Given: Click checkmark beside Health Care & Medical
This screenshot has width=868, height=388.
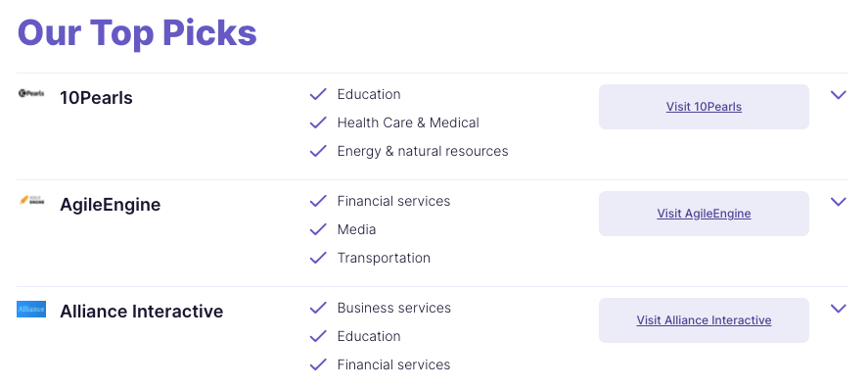Looking at the screenshot, I should [x=318, y=122].
